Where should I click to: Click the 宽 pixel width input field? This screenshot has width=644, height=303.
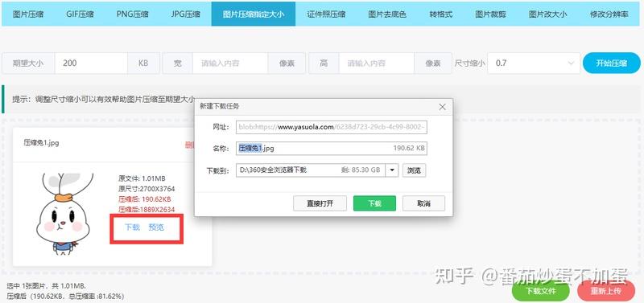(230, 63)
